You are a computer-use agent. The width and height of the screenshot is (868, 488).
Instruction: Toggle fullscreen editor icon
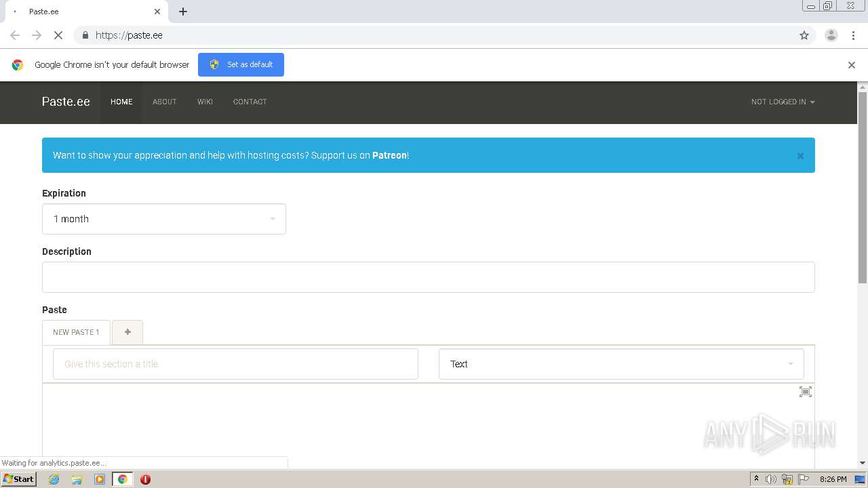click(805, 392)
